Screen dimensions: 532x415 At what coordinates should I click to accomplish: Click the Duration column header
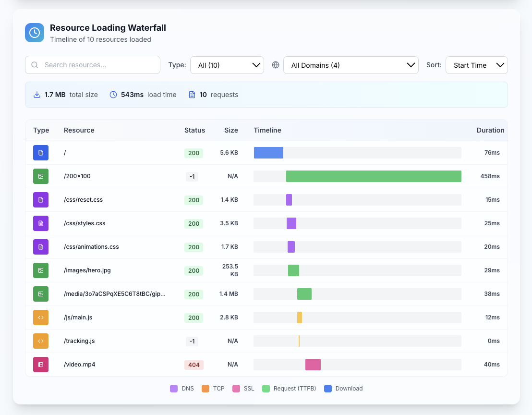click(x=490, y=130)
